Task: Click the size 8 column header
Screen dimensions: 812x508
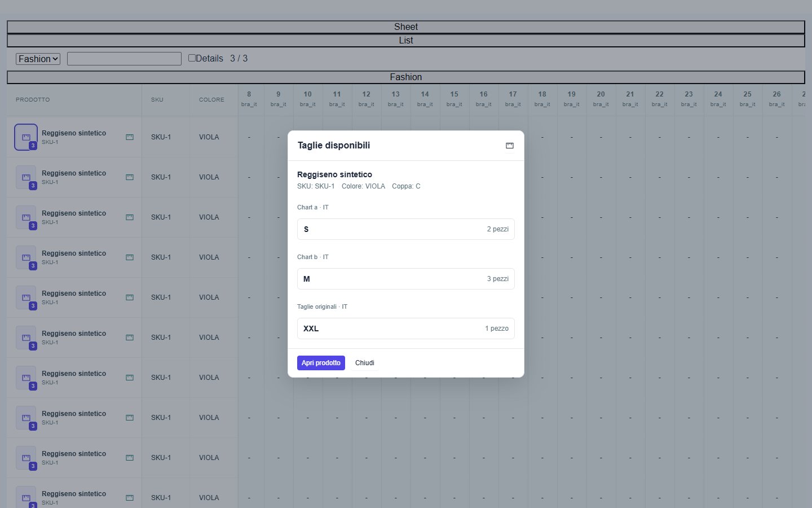Action: tap(249, 99)
